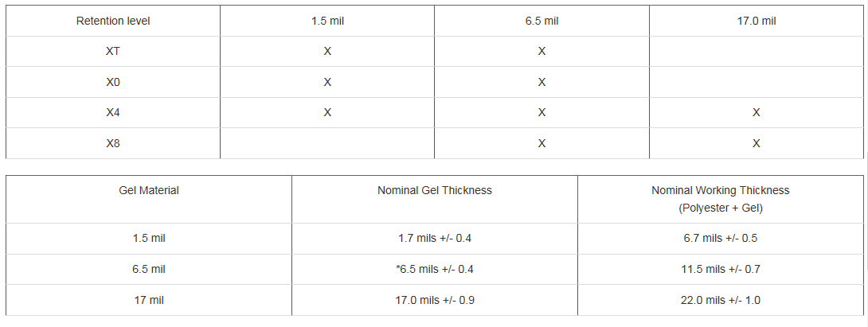The height and width of the screenshot is (327, 868).
Task: Select the "Gel Material" header cell
Action: click(149, 190)
